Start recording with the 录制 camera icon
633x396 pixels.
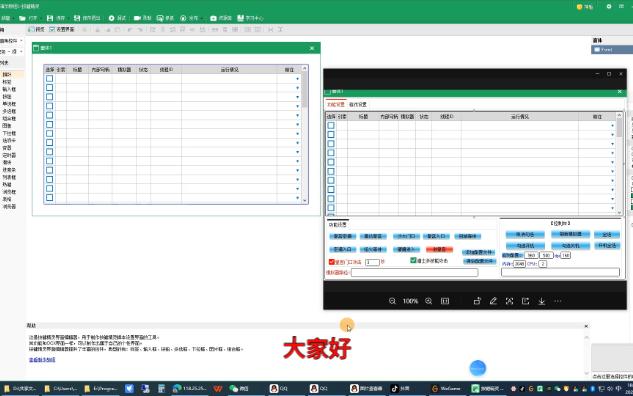click(x=137, y=18)
